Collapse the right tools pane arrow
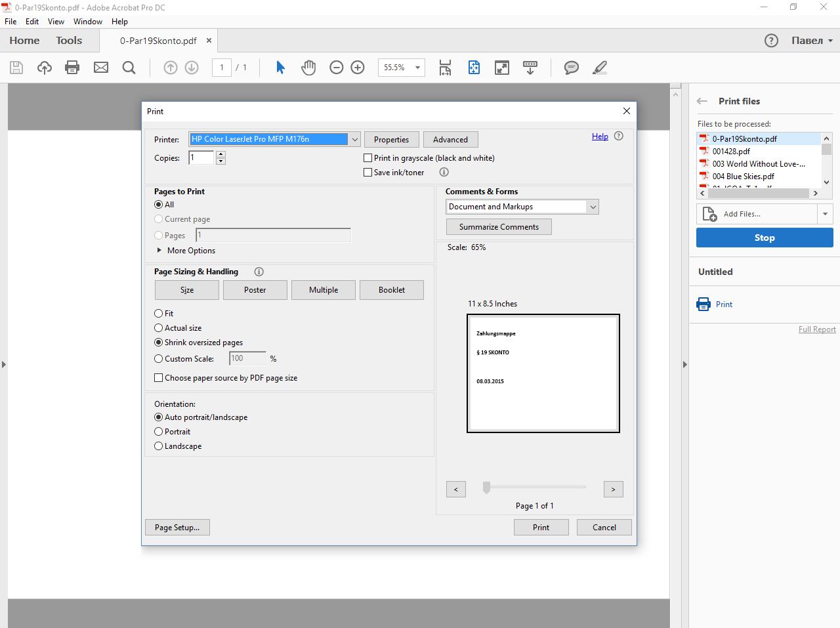The height and width of the screenshot is (628, 840). tap(684, 364)
